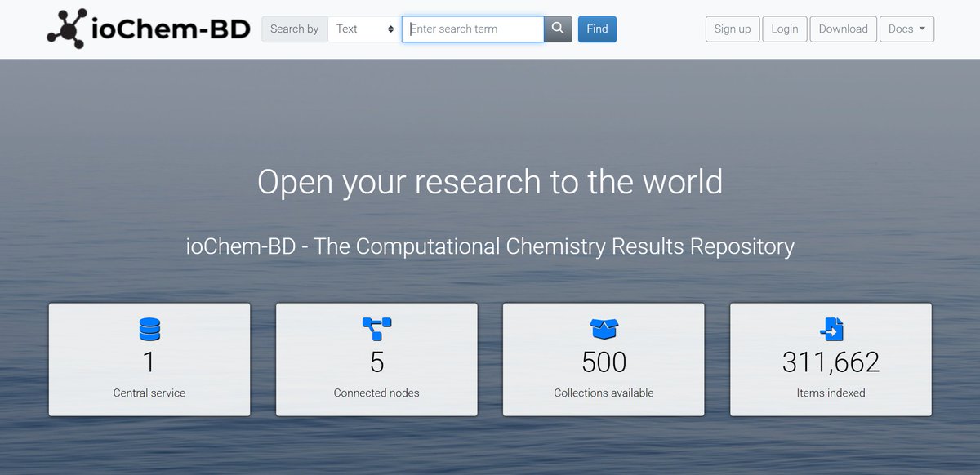Open the Docs menu caret arrow

(x=920, y=29)
